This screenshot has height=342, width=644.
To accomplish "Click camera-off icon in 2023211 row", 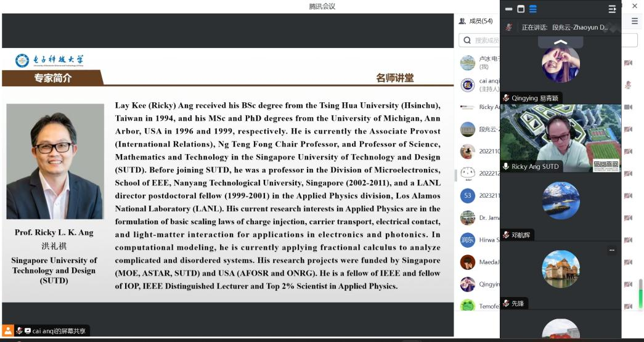I will (x=628, y=196).
